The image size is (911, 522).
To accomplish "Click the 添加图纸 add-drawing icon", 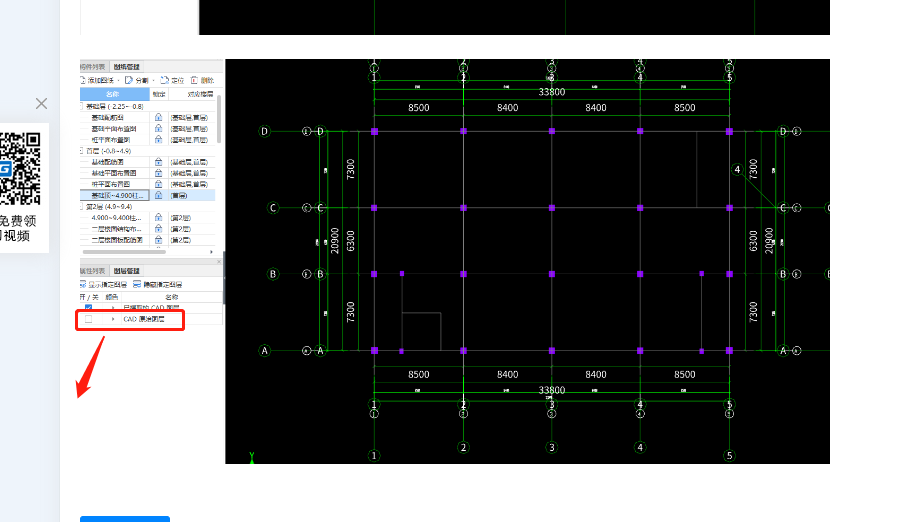I will [83, 80].
